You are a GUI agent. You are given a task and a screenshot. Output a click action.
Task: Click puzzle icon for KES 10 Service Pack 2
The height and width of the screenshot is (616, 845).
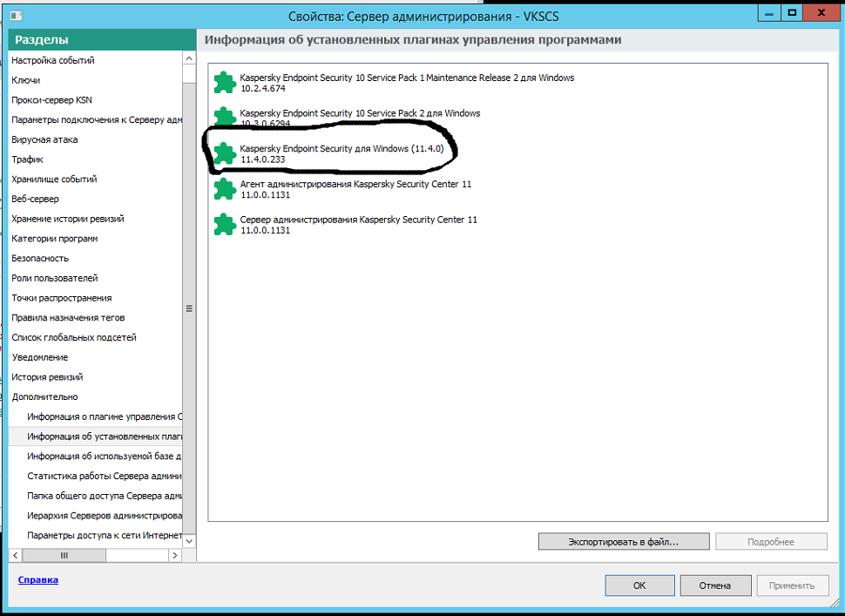pos(225,118)
